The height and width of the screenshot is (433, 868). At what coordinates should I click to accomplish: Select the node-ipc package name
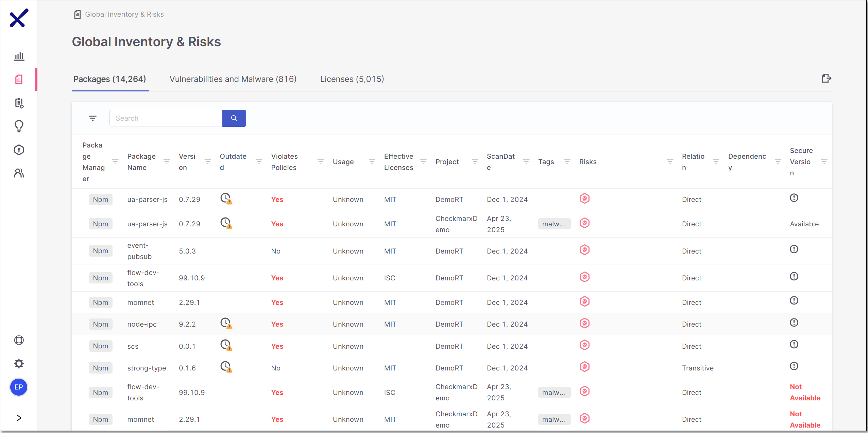[142, 324]
